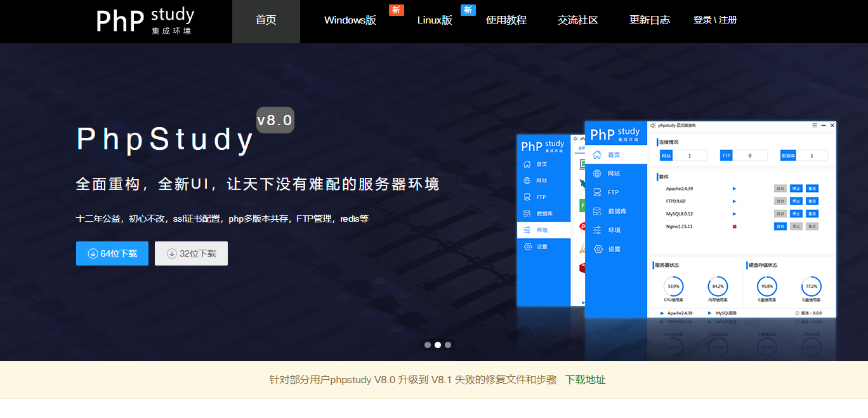Screen dimensions: 868x418
Task: Go to the Linux版 navigation item
Action: [435, 20]
